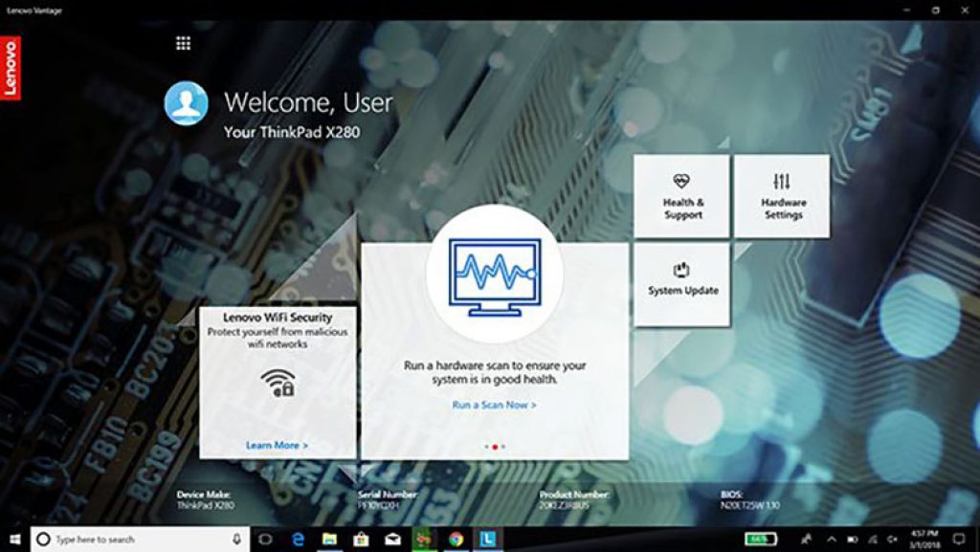
Task: Open the Windows Start menu
Action: coord(15,539)
